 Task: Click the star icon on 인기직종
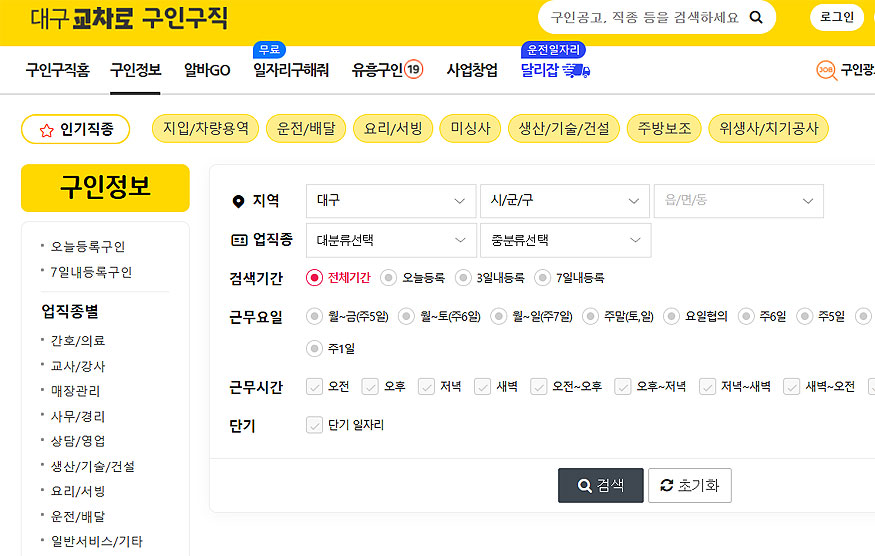(x=46, y=130)
